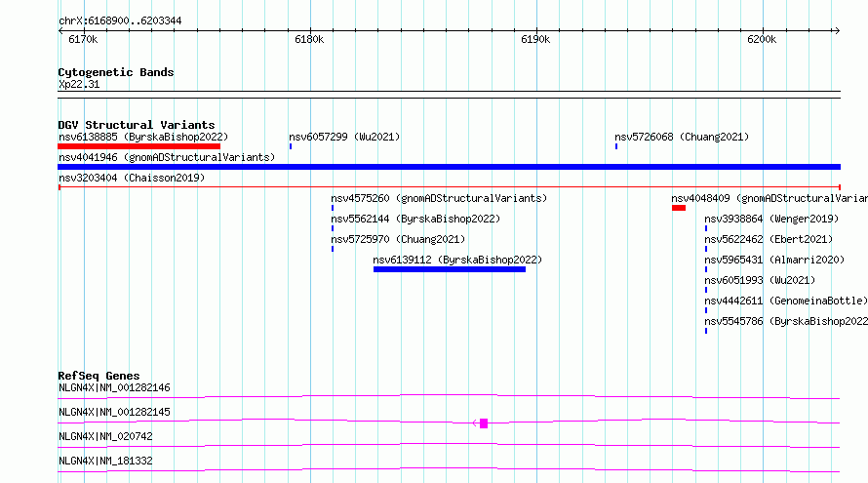Select the blue nsv6139112 variant bar
This screenshot has width=868, height=483.
450,269
